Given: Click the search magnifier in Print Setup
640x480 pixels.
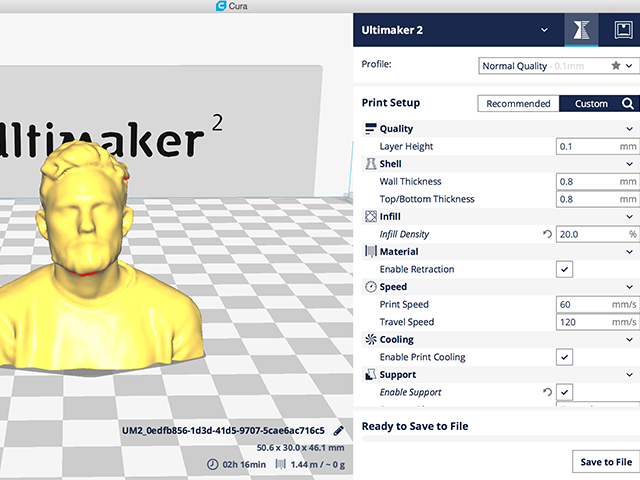Looking at the screenshot, I should coord(628,104).
